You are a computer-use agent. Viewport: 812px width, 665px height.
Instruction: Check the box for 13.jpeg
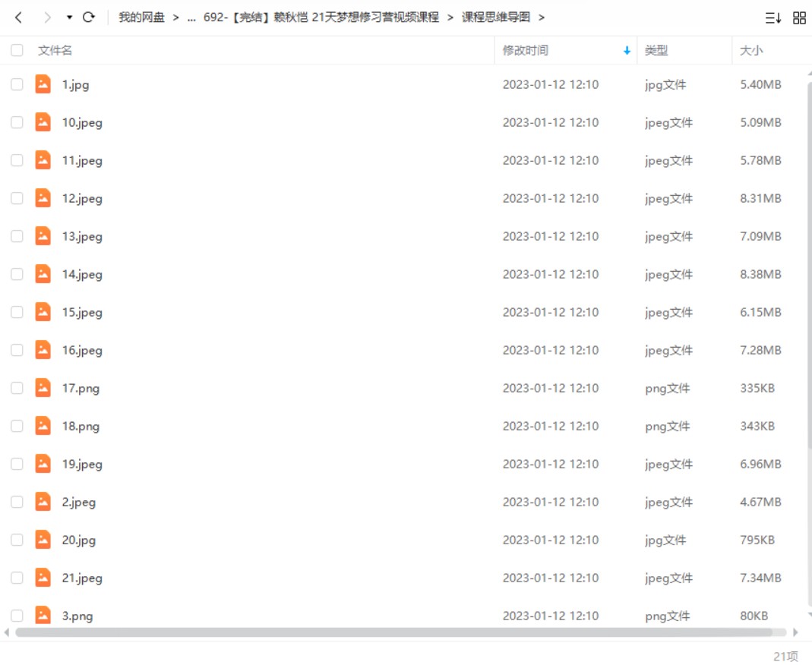click(x=17, y=237)
